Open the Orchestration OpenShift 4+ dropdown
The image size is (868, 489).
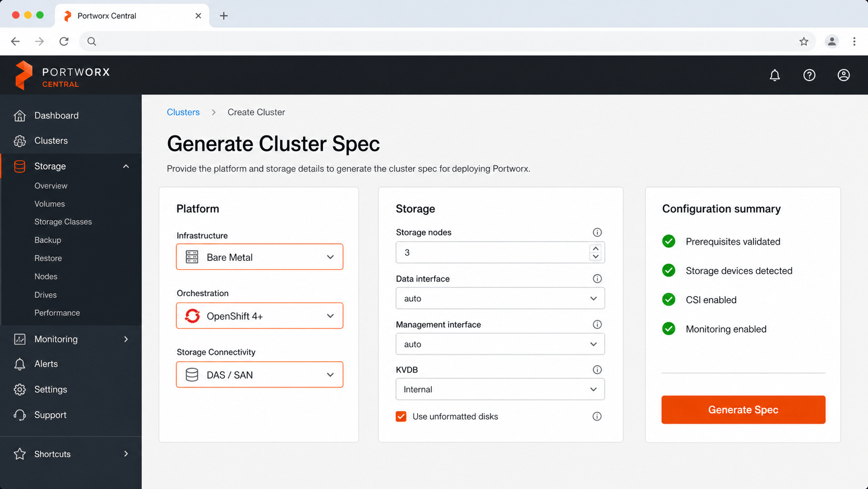260,315
